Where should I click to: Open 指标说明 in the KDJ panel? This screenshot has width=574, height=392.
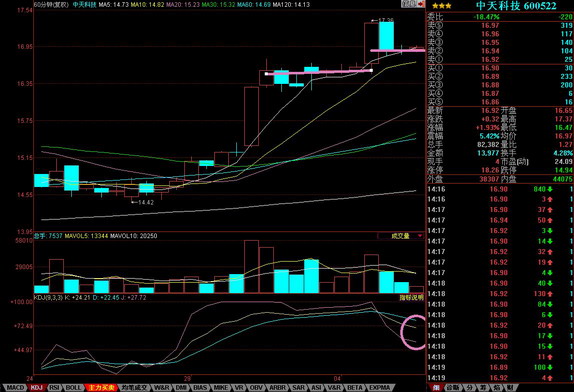coord(411,298)
